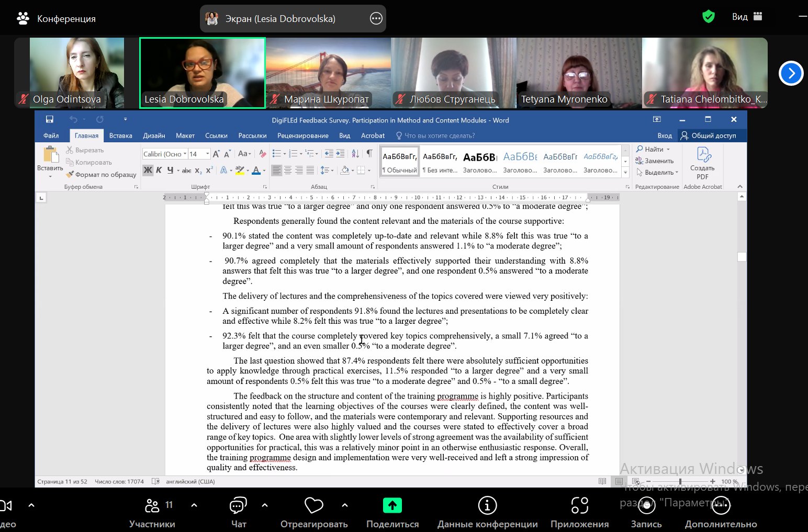Click the text effects (outlined A) icon
Screen dimensions: 808x532
[x=224, y=170]
